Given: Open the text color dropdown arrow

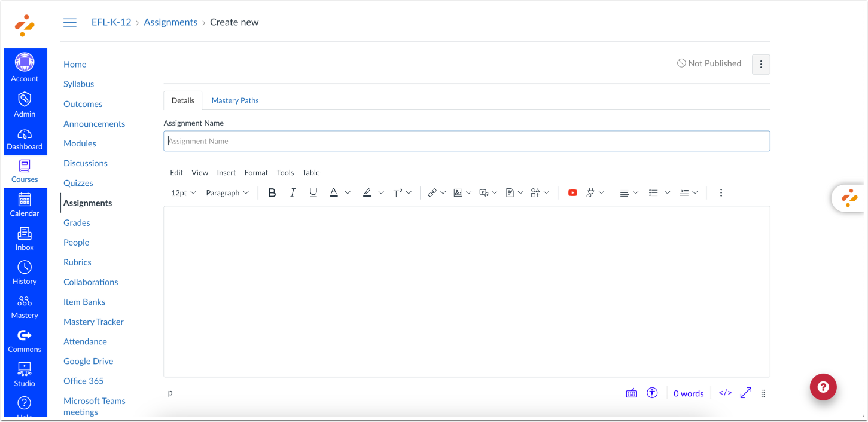Looking at the screenshot, I should tap(348, 192).
